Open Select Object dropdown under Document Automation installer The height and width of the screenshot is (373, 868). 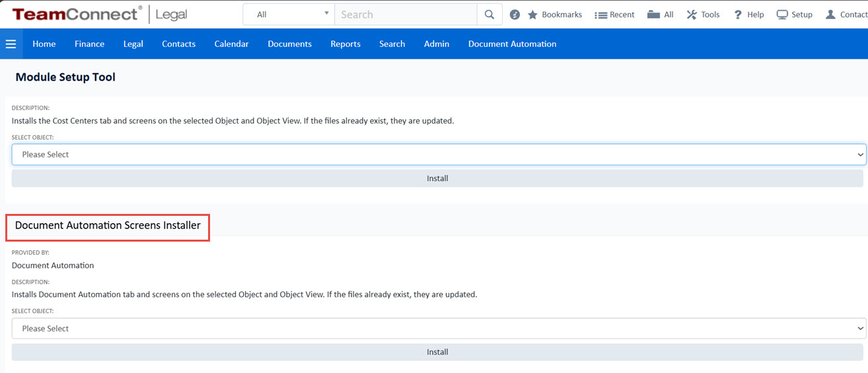point(439,328)
